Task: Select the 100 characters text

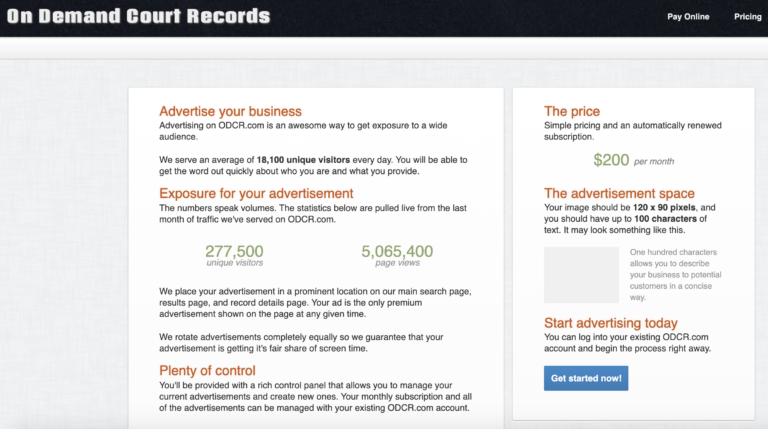Action: (x=665, y=219)
